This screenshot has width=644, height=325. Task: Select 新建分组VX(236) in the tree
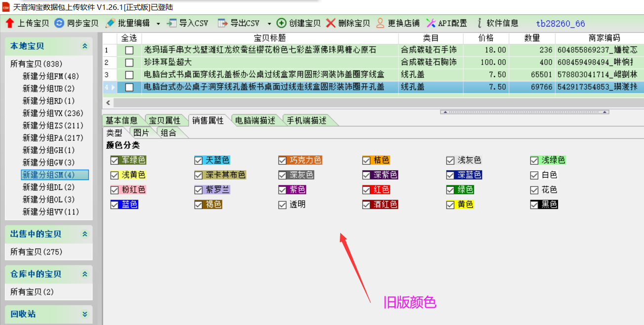pos(53,113)
